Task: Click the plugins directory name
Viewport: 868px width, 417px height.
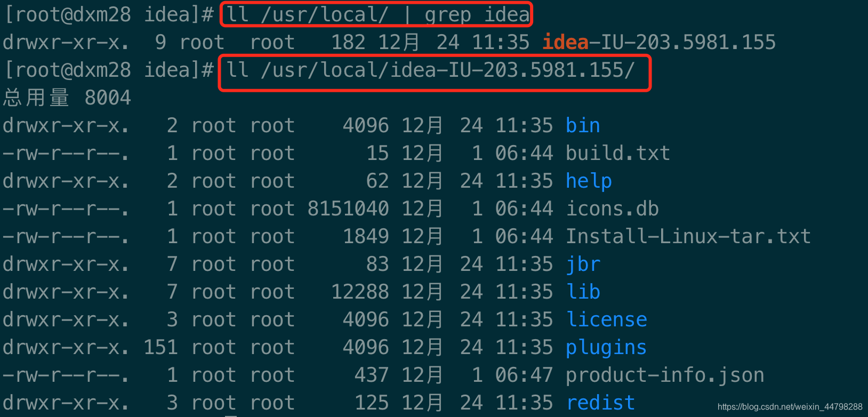Action: coord(606,348)
